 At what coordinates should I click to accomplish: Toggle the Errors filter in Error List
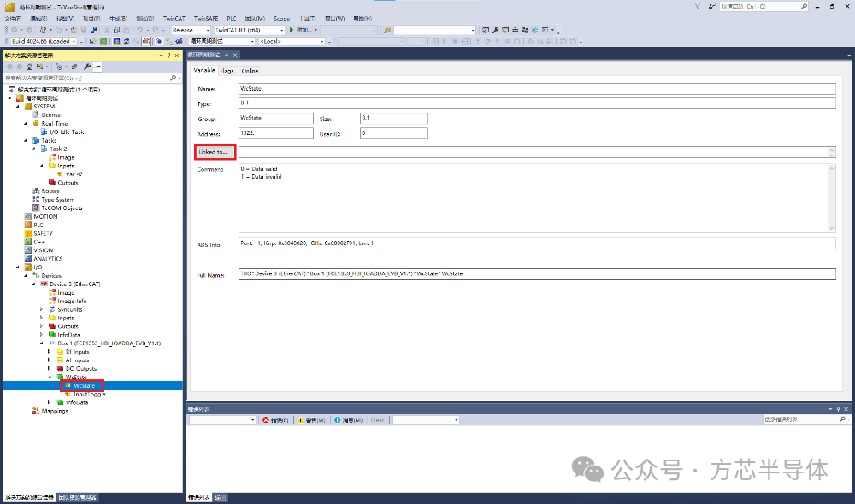coord(275,420)
